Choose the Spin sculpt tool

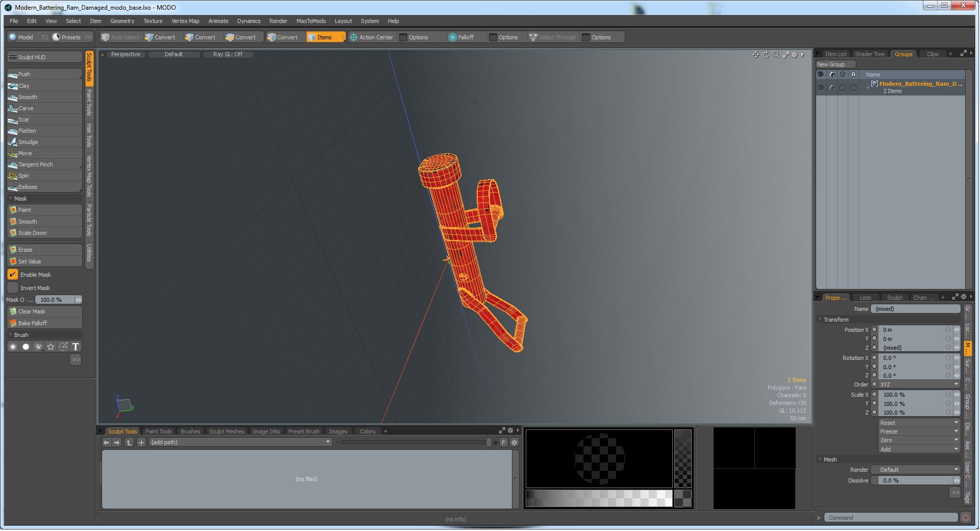(x=44, y=176)
